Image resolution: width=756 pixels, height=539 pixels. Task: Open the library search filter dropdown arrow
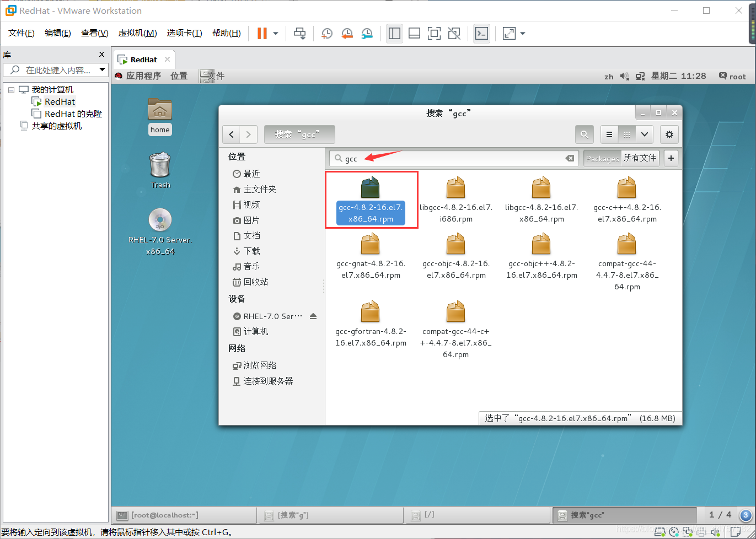click(x=102, y=70)
